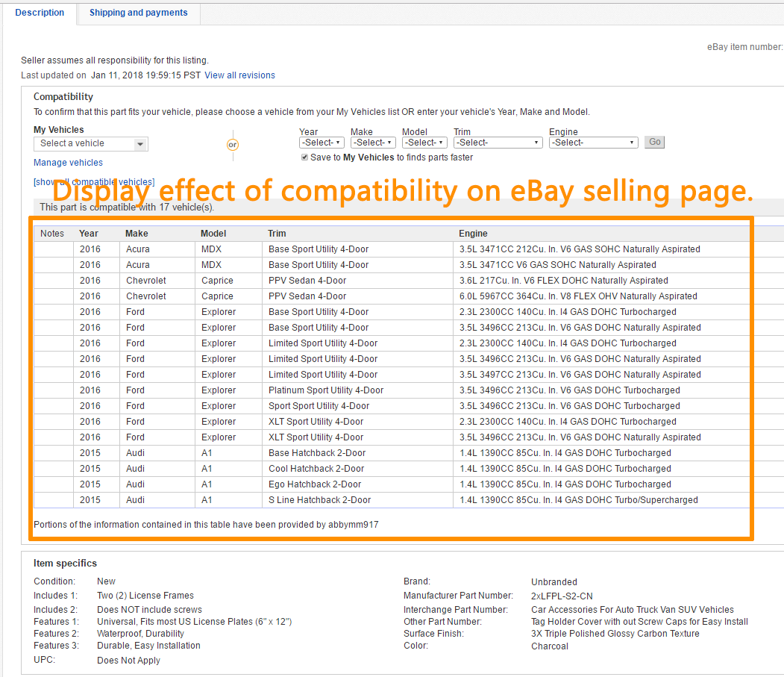The width and height of the screenshot is (784, 677).
Task: Switch to the Description tab
Action: [40, 13]
